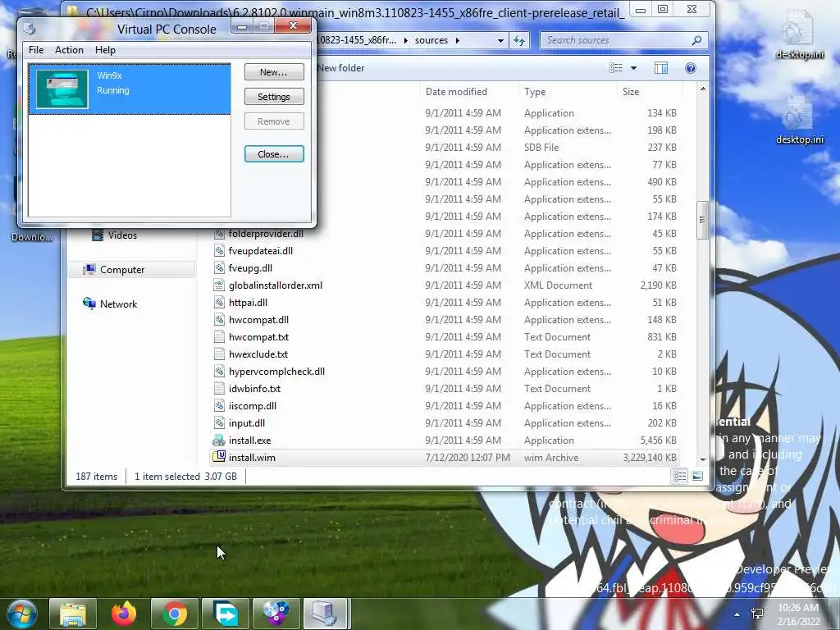
Task: Show hidden tray icons arrow
Action: [737, 614]
